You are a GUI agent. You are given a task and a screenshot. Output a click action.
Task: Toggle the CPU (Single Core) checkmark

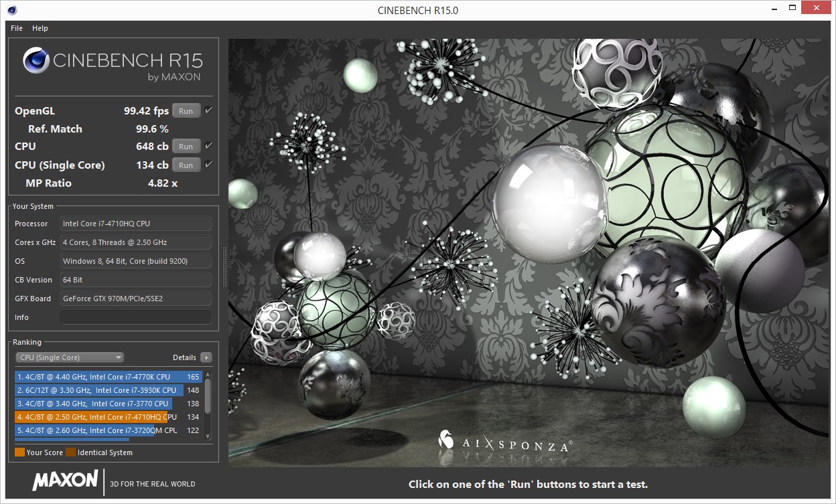tap(209, 165)
